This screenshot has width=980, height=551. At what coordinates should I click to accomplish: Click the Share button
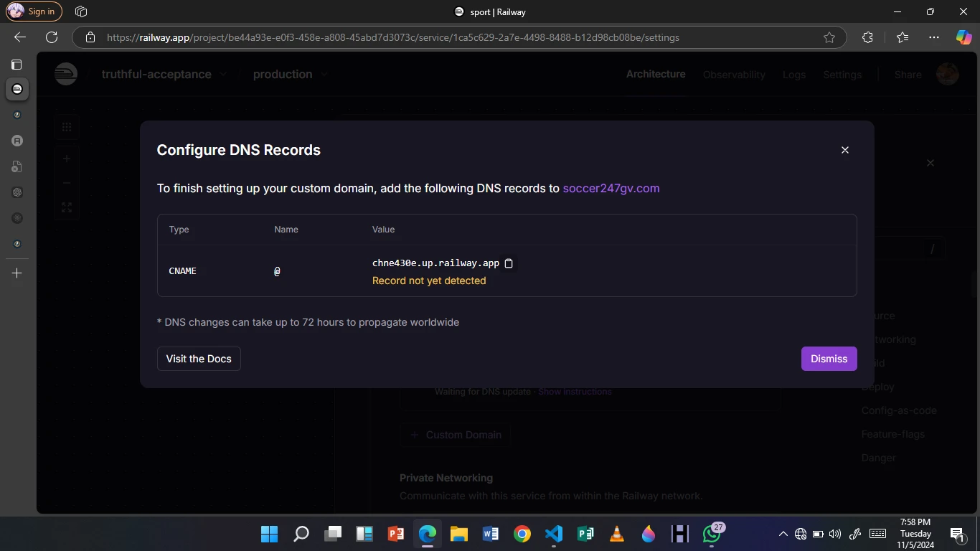tap(908, 75)
